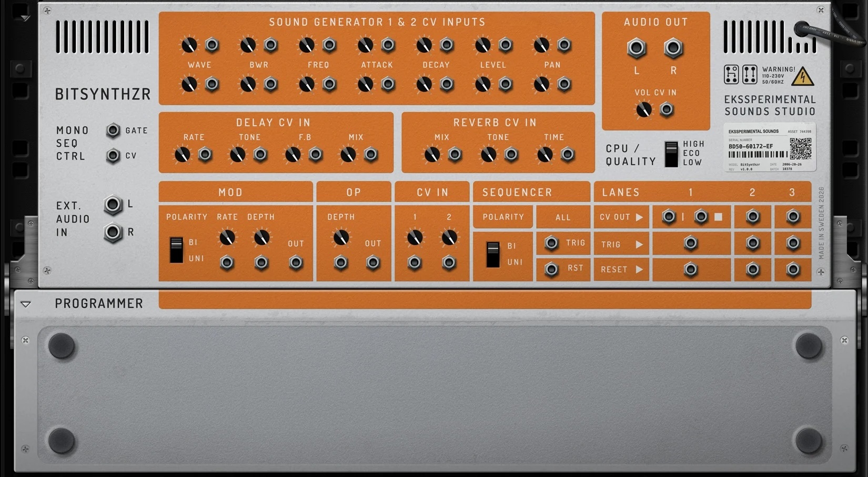Viewport: 868px width, 477px height.
Task: Click the Lanes CV OUT arrow
Action: [639, 217]
